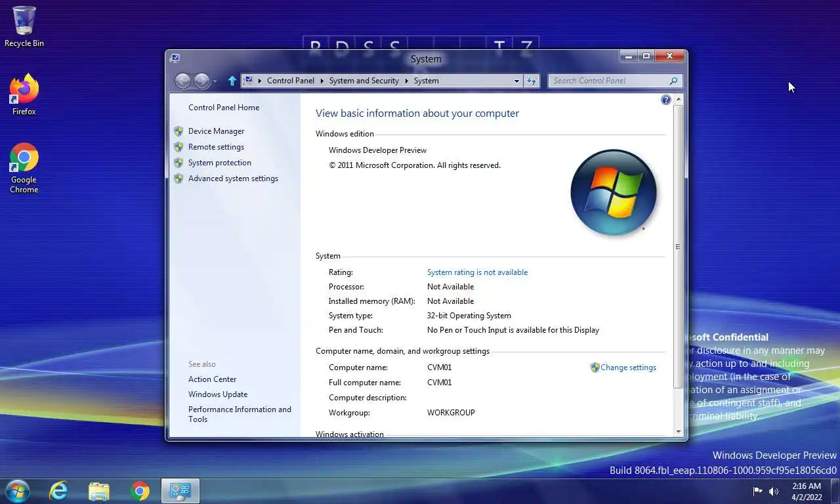This screenshot has width=840, height=504.
Task: Click Windows Developer Preview edition text
Action: pyautogui.click(x=377, y=150)
